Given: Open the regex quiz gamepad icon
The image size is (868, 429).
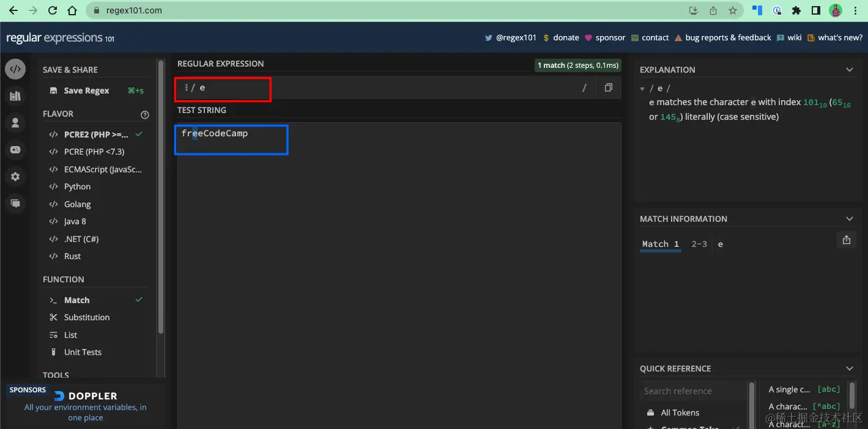Looking at the screenshot, I should pos(15,150).
